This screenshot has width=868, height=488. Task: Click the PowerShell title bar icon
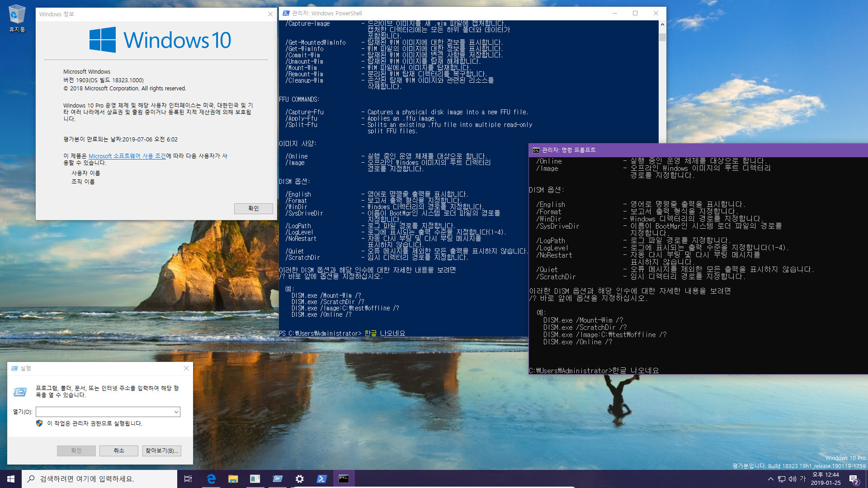click(286, 13)
